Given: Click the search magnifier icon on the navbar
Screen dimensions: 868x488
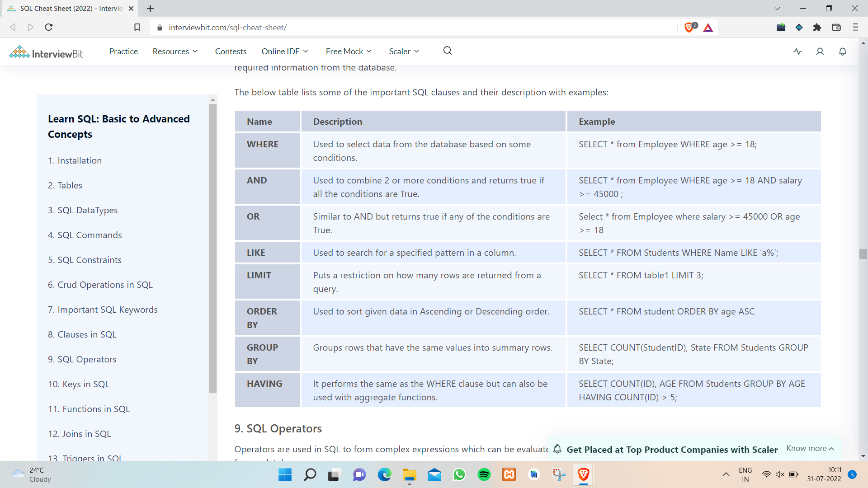Looking at the screenshot, I should coord(447,51).
